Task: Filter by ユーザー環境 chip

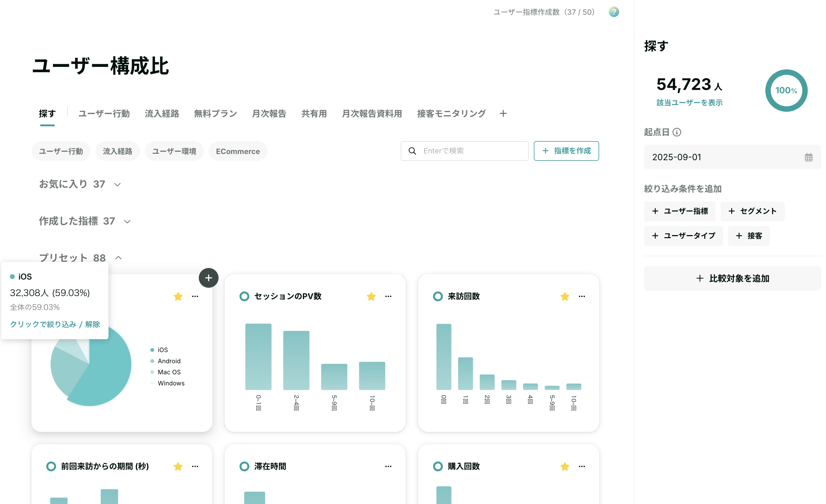Action: coord(174,151)
